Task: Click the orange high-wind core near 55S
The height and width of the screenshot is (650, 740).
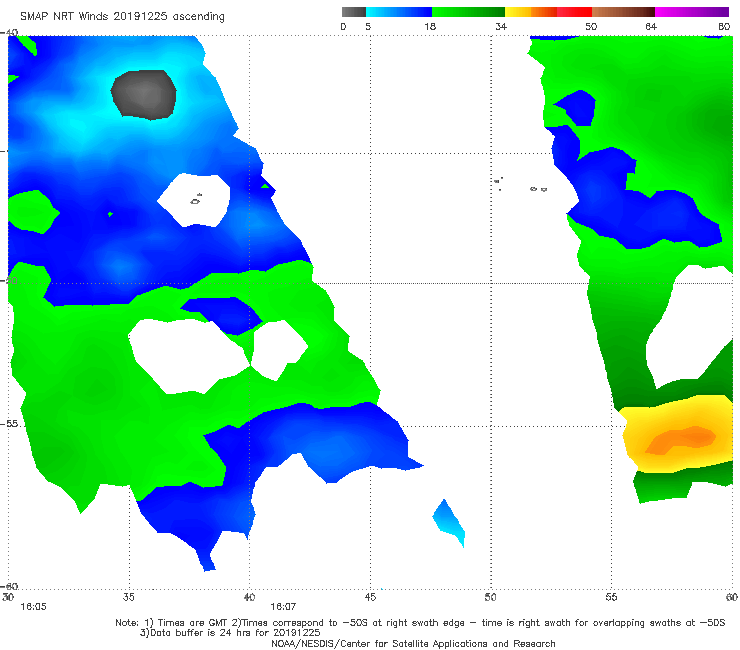Action: [681, 439]
